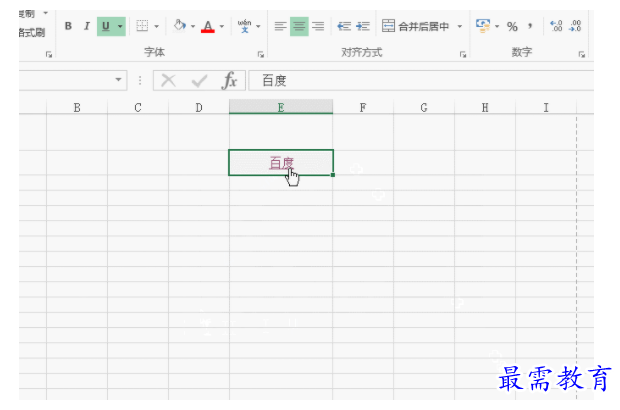Select column G header
The width and height of the screenshot is (620, 410).
click(x=423, y=108)
